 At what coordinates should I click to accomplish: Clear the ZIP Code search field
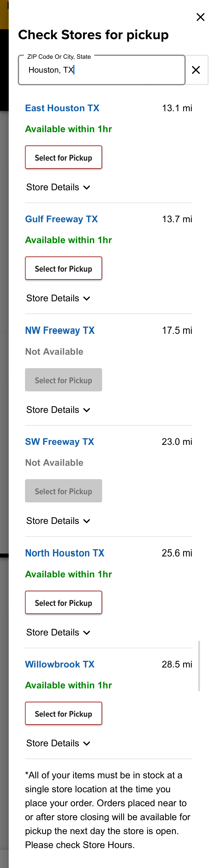pos(196,70)
